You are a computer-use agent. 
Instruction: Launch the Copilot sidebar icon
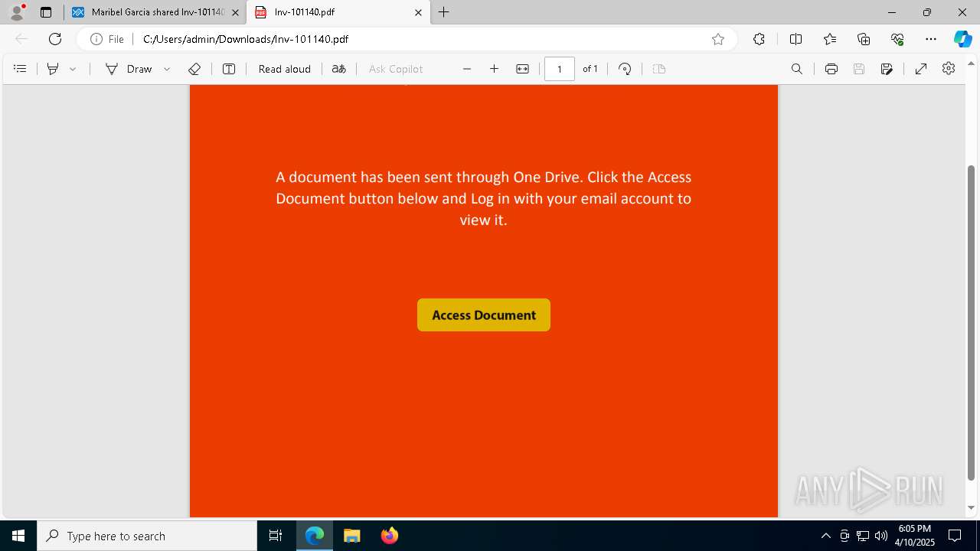pyautogui.click(x=962, y=39)
